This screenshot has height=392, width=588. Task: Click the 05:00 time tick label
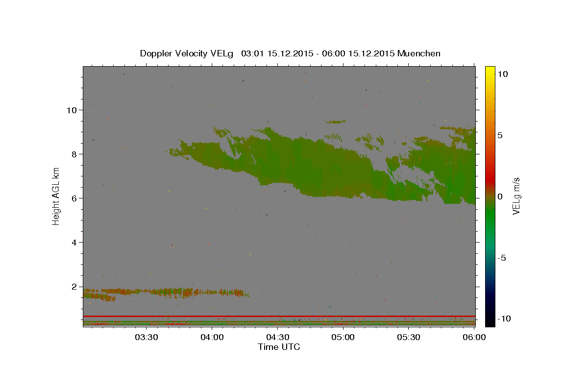coord(343,337)
